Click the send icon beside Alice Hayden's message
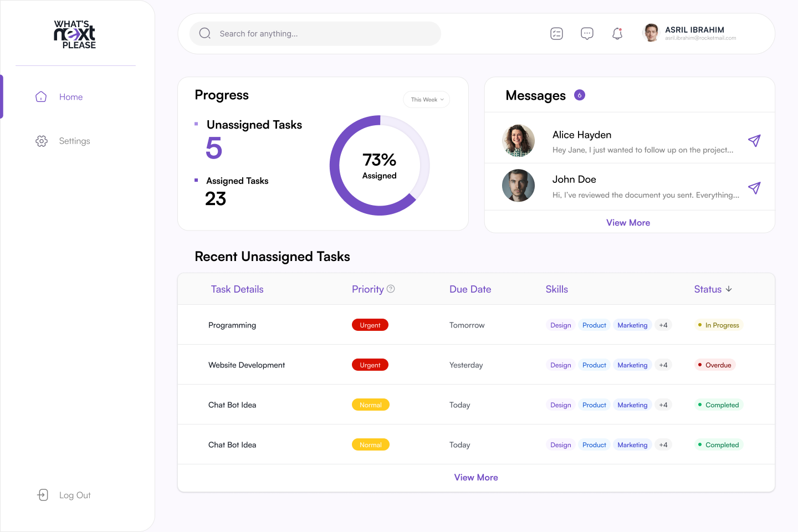 coord(754,141)
